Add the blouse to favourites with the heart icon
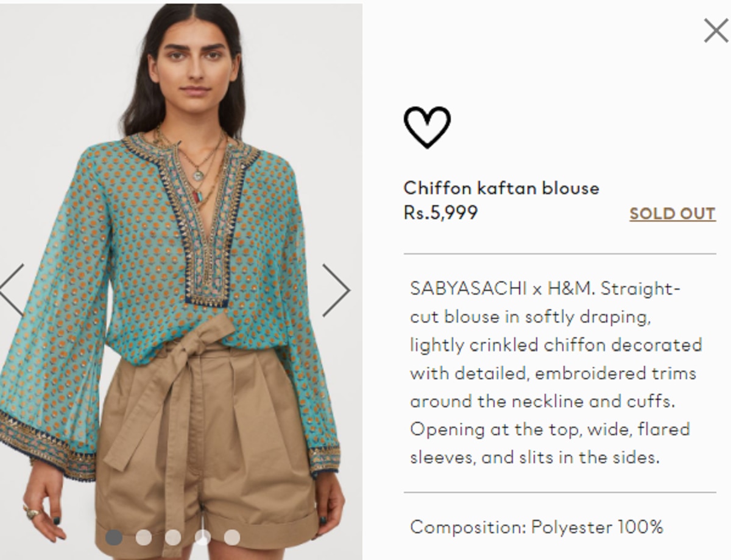731x560 pixels. point(427,127)
